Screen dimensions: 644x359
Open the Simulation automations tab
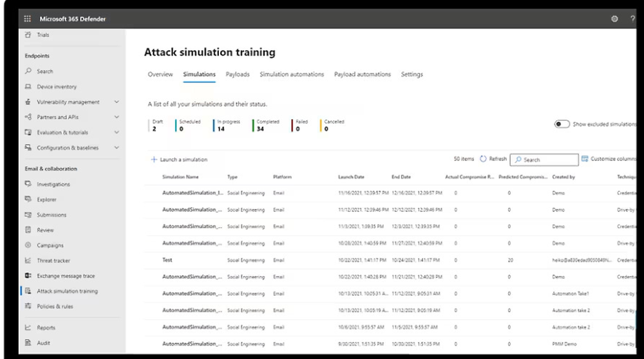pyautogui.click(x=292, y=74)
